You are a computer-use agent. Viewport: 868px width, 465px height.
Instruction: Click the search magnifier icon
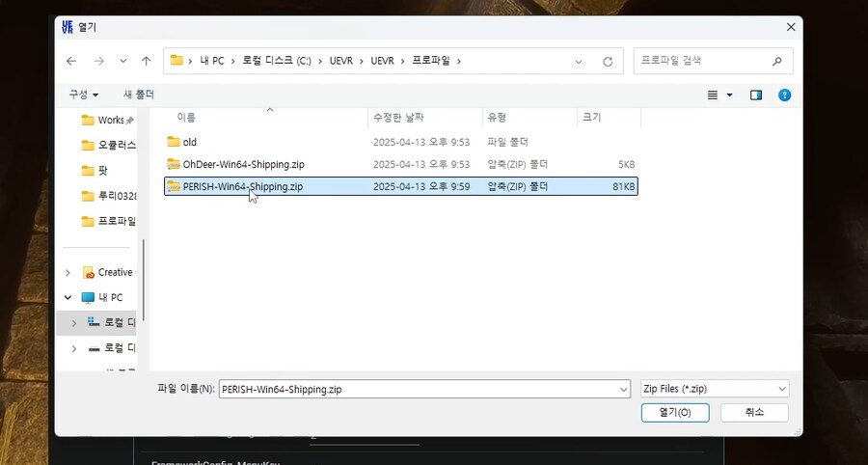coord(777,62)
